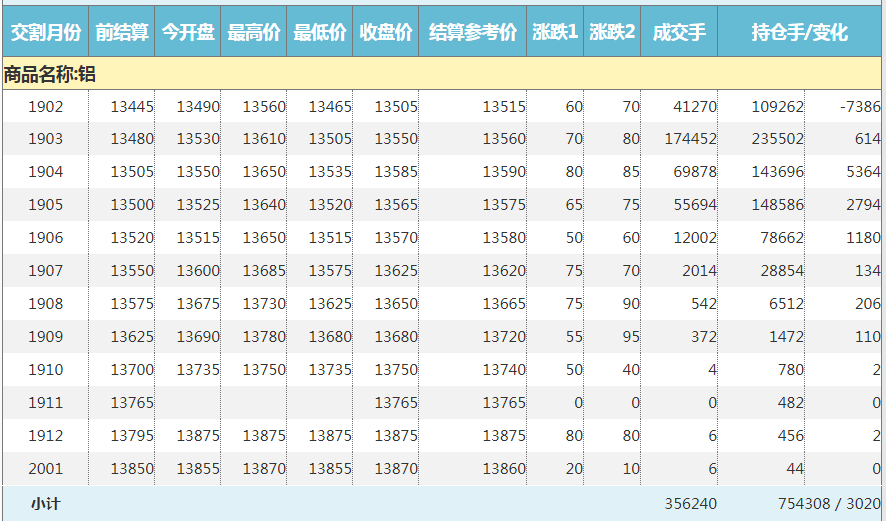Image resolution: width=886 pixels, height=521 pixels.
Task: Click the 结算参考价 column header
Action: click(473, 33)
